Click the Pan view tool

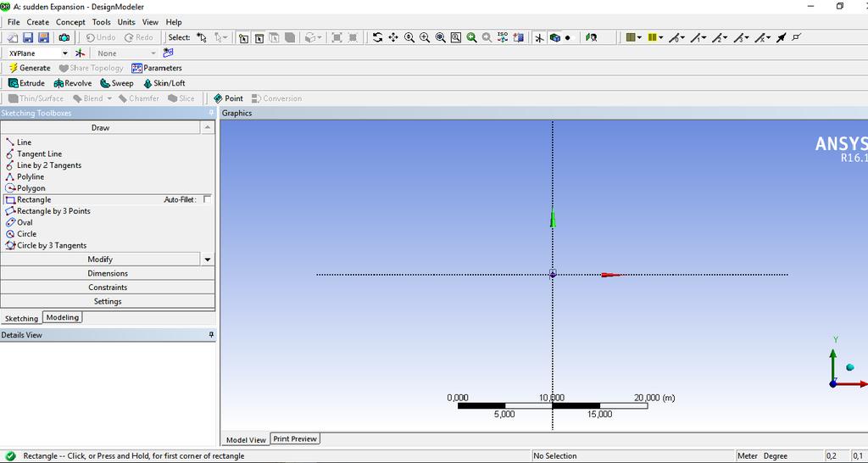pos(393,37)
